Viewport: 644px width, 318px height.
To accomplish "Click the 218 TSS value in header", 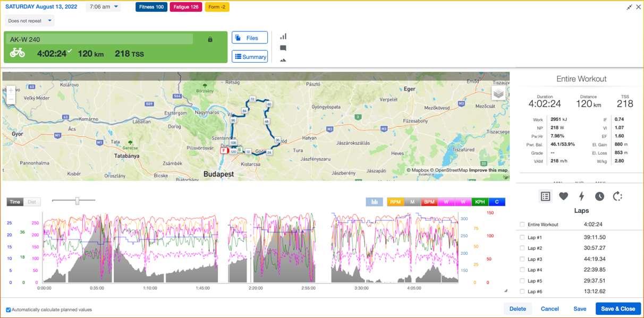I will (x=129, y=54).
